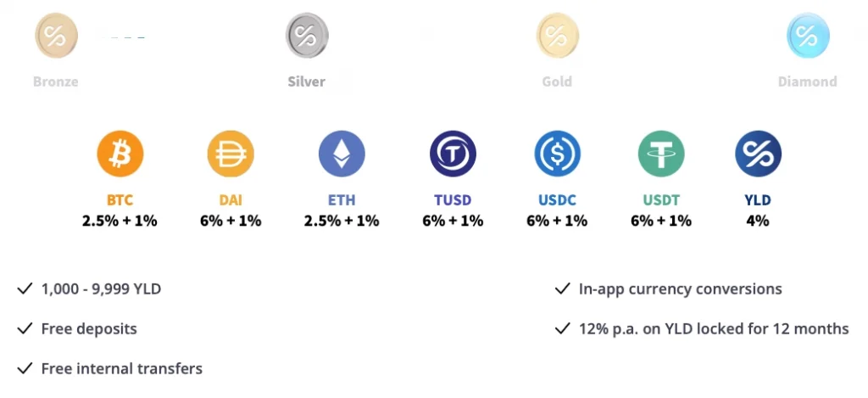Click the BTC 2.5% + 1% rate
This screenshot has width=868, height=398.
click(x=120, y=221)
